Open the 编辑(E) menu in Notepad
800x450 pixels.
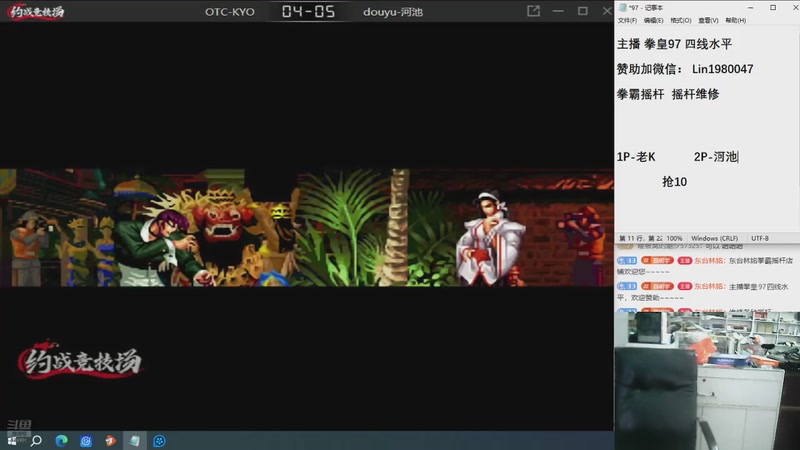point(654,20)
